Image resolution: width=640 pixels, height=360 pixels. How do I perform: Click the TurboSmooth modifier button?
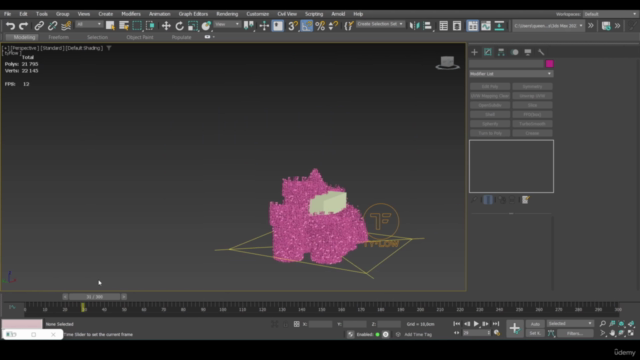coord(532,124)
